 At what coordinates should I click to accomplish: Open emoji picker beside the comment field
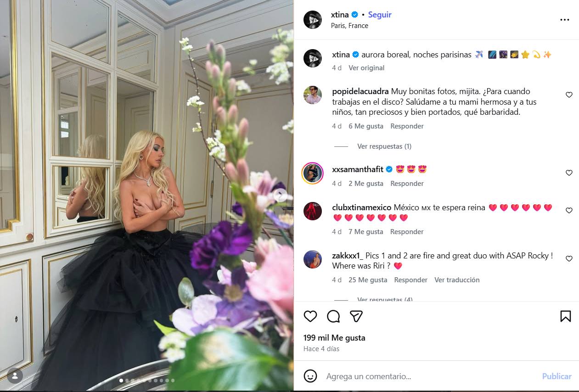pyautogui.click(x=310, y=376)
